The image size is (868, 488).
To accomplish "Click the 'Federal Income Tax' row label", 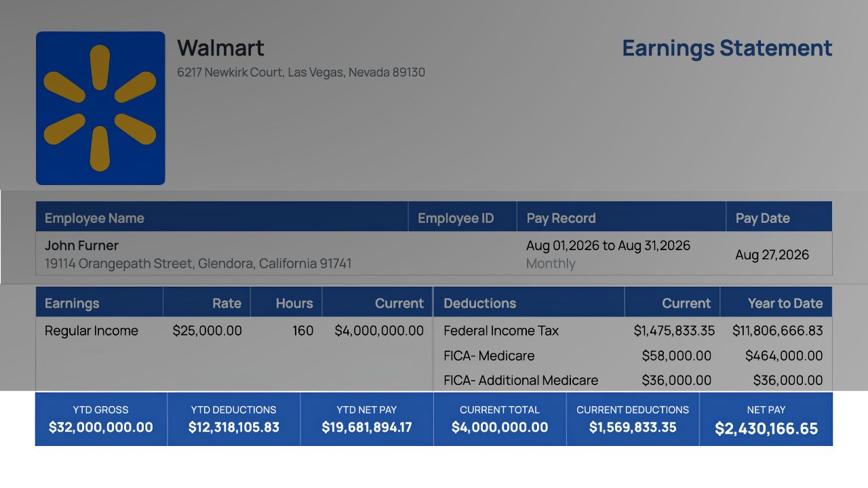I will point(501,331).
